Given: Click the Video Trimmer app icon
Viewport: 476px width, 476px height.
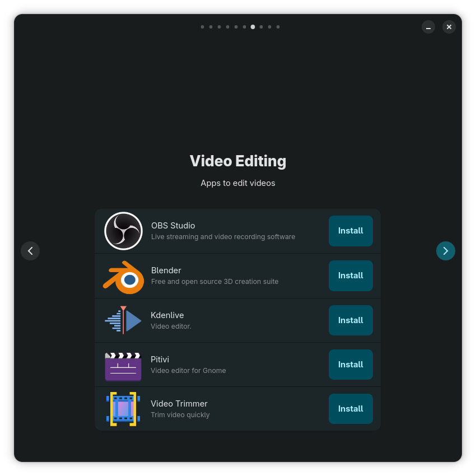Looking at the screenshot, I should point(123,409).
